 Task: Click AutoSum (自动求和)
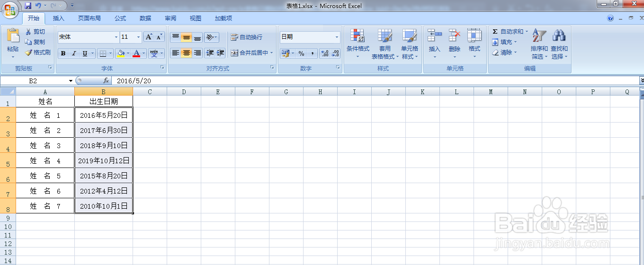510,32
